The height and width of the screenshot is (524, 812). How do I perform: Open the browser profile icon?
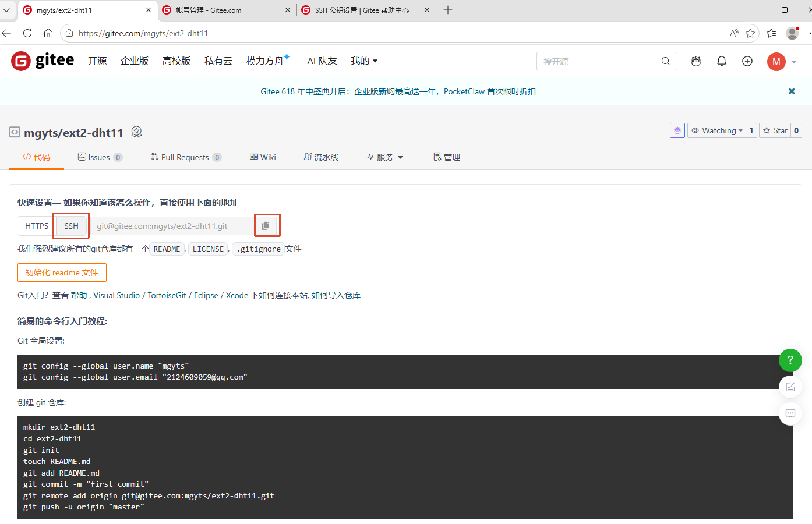(792, 33)
